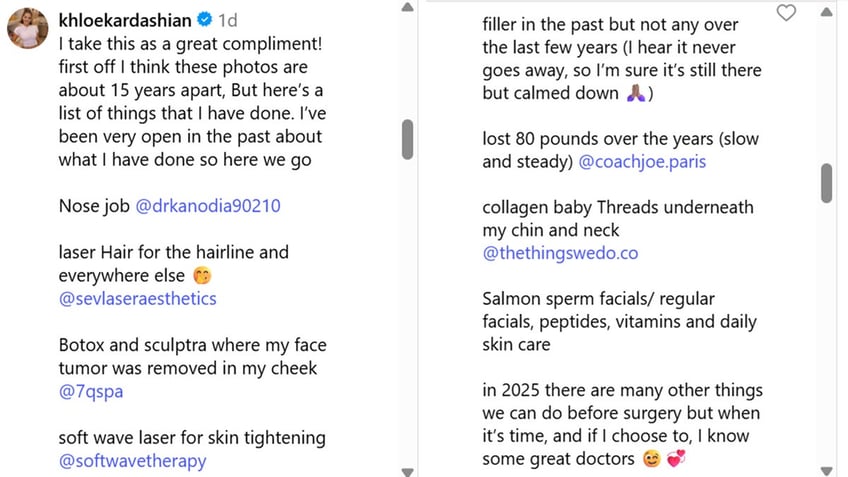The height and width of the screenshot is (477, 848).
Task: Visit @thethingswedo.co profile
Action: (560, 253)
